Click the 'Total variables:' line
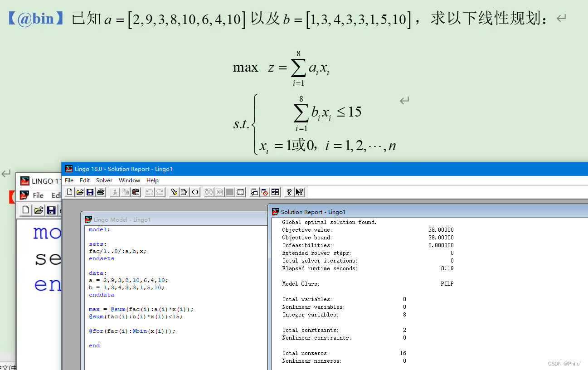 click(344, 299)
